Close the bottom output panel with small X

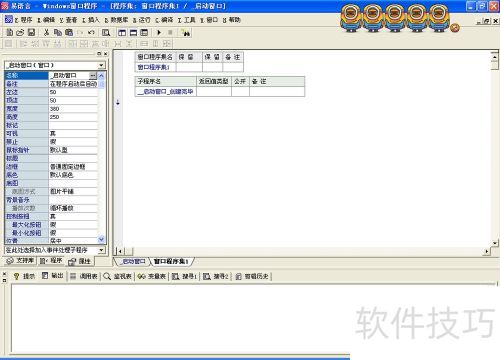(4, 274)
